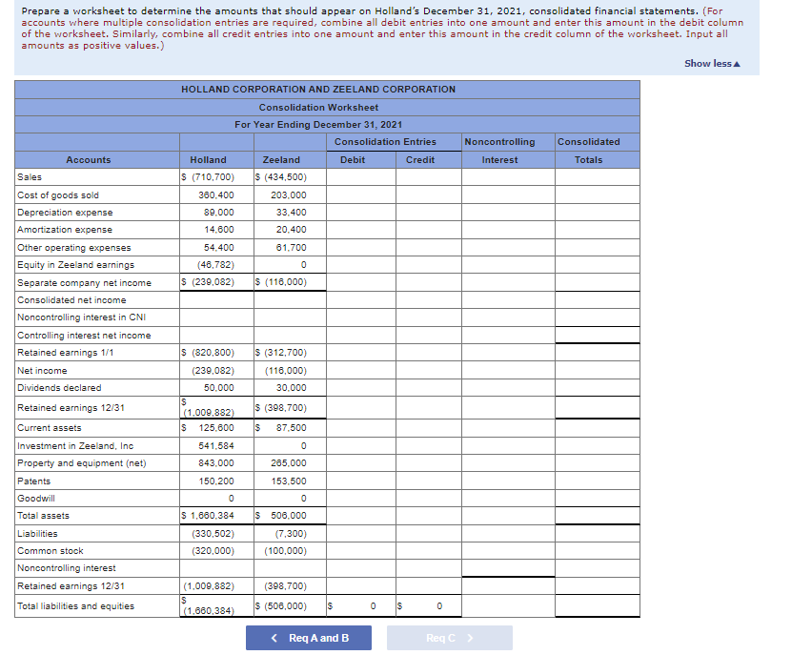This screenshot has height=655, width=812.
Task: Select Liabilities row Consolidated Totals cell
Action: [x=598, y=533]
